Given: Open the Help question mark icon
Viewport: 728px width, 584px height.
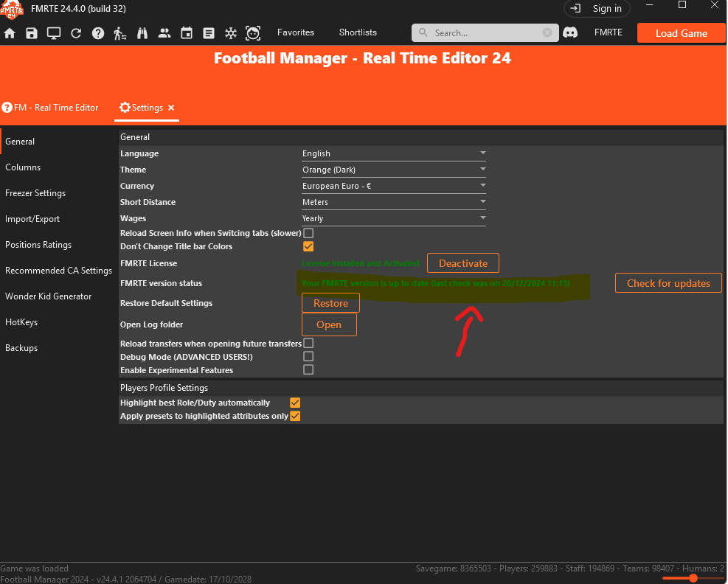Looking at the screenshot, I should (98, 33).
